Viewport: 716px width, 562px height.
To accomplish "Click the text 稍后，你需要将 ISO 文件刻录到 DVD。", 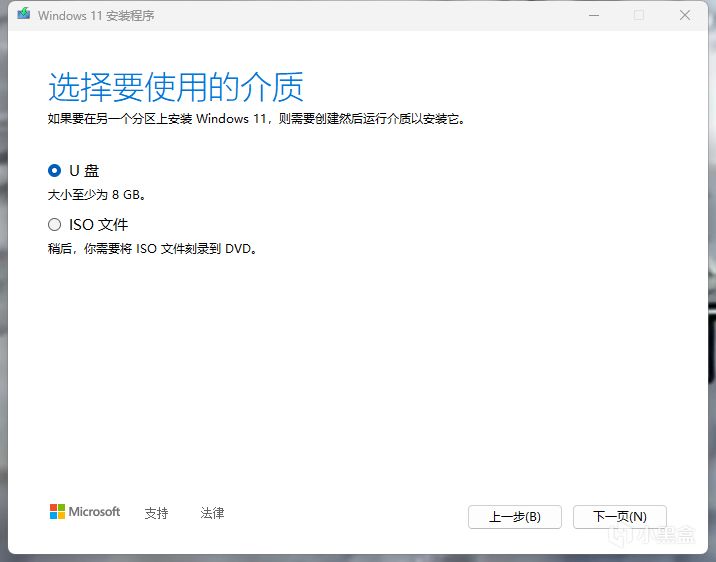I will coord(152,249).
